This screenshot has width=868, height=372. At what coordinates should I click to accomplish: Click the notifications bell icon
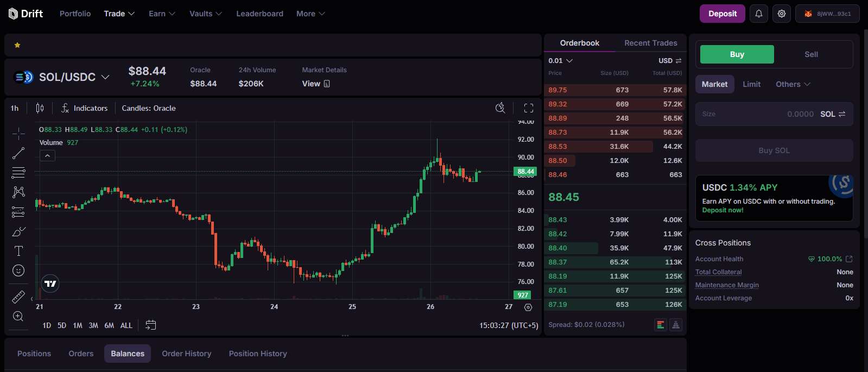(759, 14)
